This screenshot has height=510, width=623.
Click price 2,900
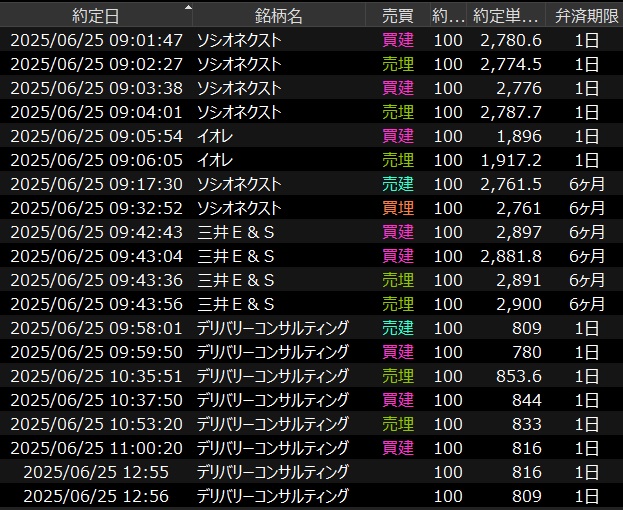point(519,304)
